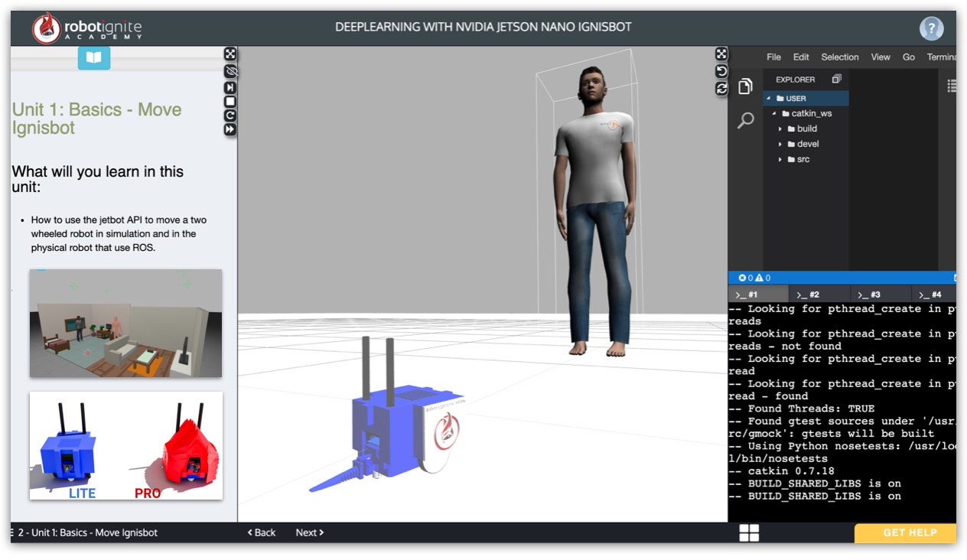This screenshot has width=967, height=560.
Task: Click the Back navigation button
Action: (262, 532)
